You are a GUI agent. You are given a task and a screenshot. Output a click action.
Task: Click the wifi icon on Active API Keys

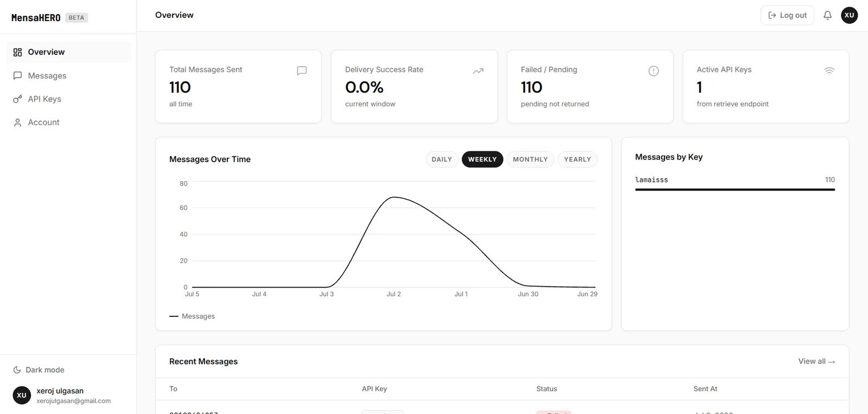point(829,71)
